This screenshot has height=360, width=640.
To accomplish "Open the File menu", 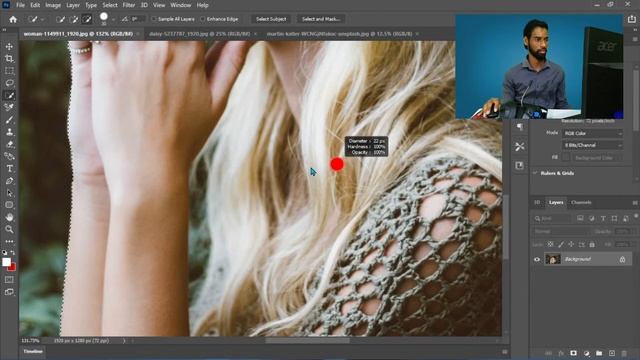I will point(20,5).
